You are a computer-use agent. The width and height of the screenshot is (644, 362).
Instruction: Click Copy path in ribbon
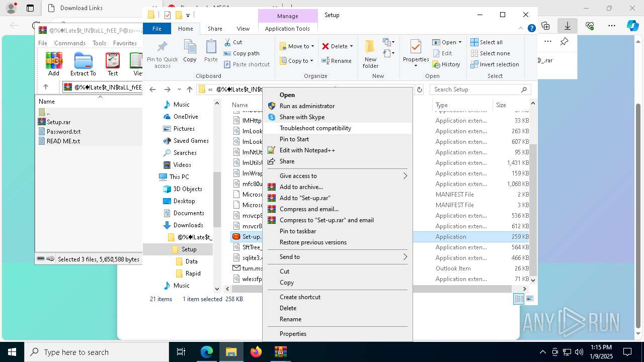click(x=242, y=53)
